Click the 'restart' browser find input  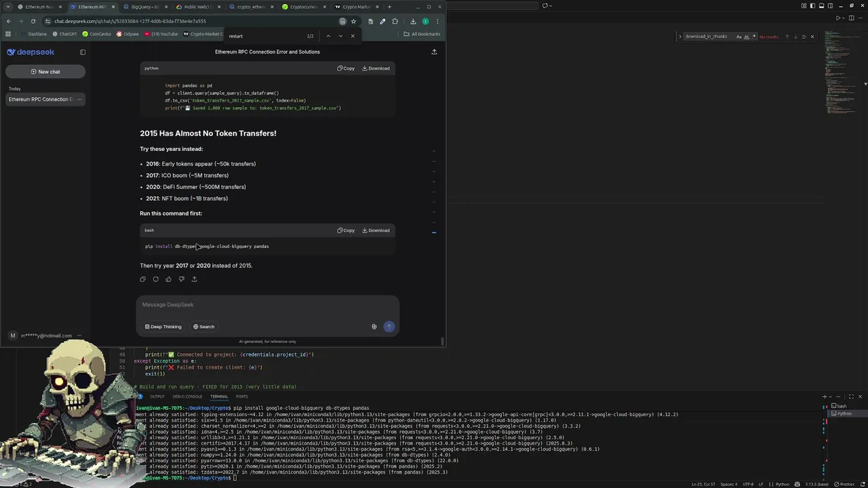pos(264,36)
